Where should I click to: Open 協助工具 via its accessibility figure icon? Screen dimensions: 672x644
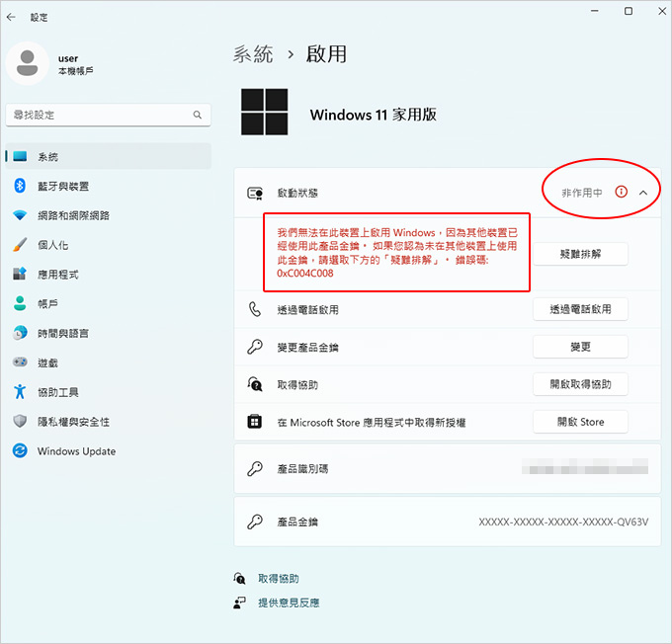20,391
